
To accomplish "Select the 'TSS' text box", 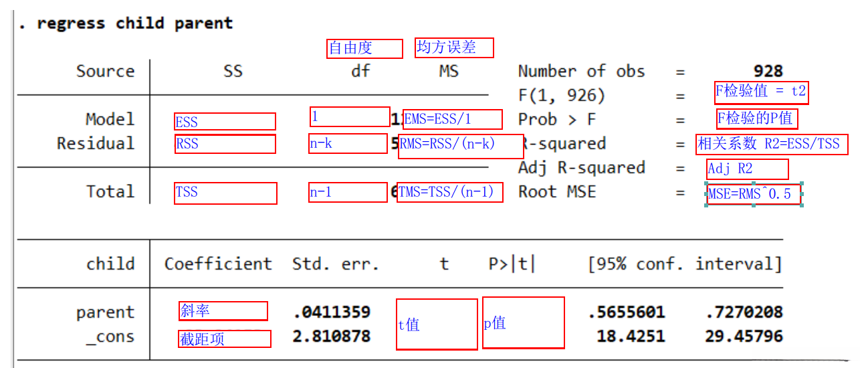I will (x=225, y=193).
